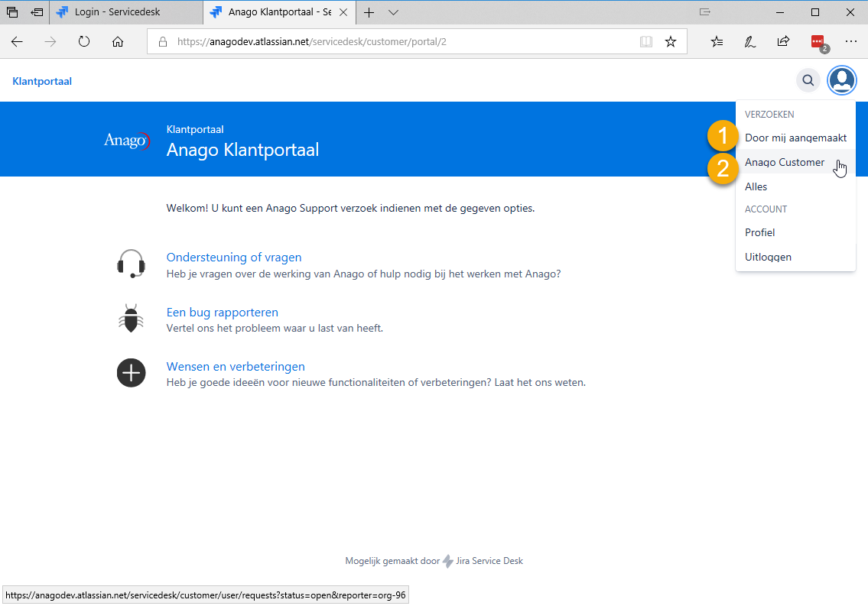The width and height of the screenshot is (868, 606).
Task: Click the add notes pen icon
Action: [750, 41]
